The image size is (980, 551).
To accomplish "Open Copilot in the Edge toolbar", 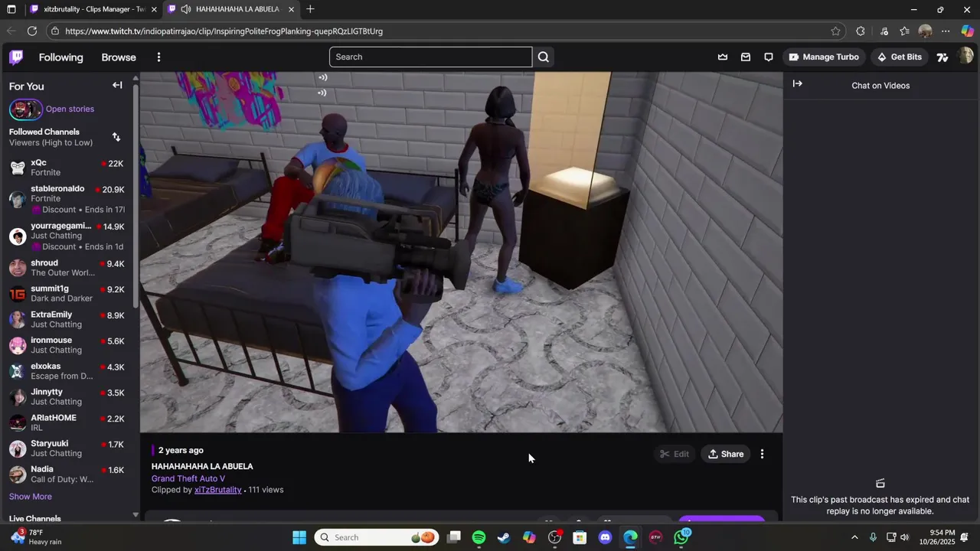I will 967,31.
